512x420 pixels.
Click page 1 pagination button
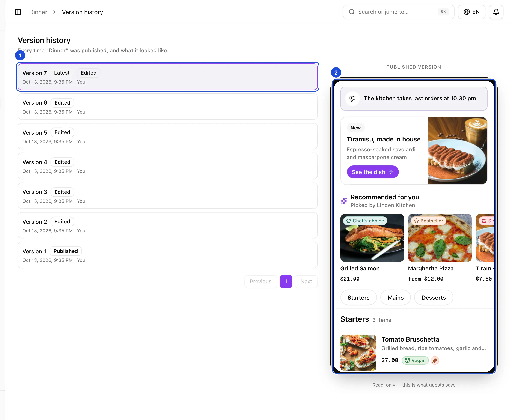pyautogui.click(x=286, y=281)
